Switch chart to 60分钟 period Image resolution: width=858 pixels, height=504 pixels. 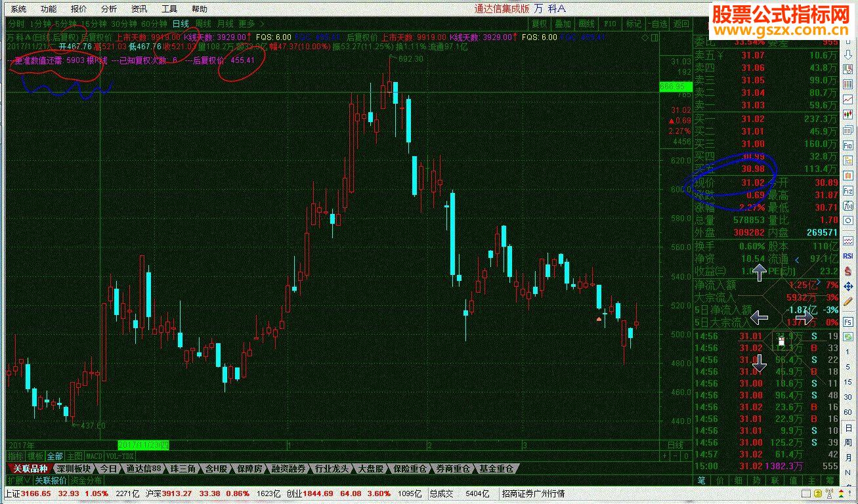[155, 24]
